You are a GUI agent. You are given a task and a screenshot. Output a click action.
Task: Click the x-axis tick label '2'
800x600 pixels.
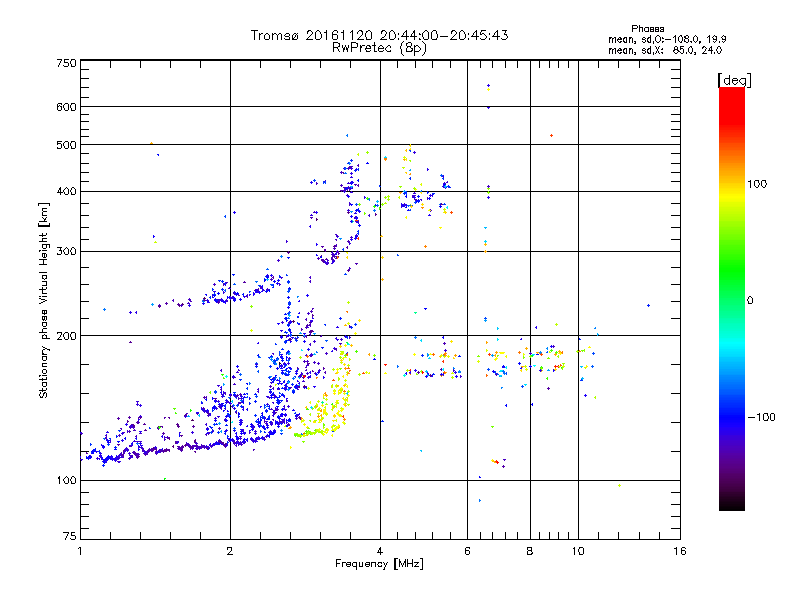[x=230, y=551]
